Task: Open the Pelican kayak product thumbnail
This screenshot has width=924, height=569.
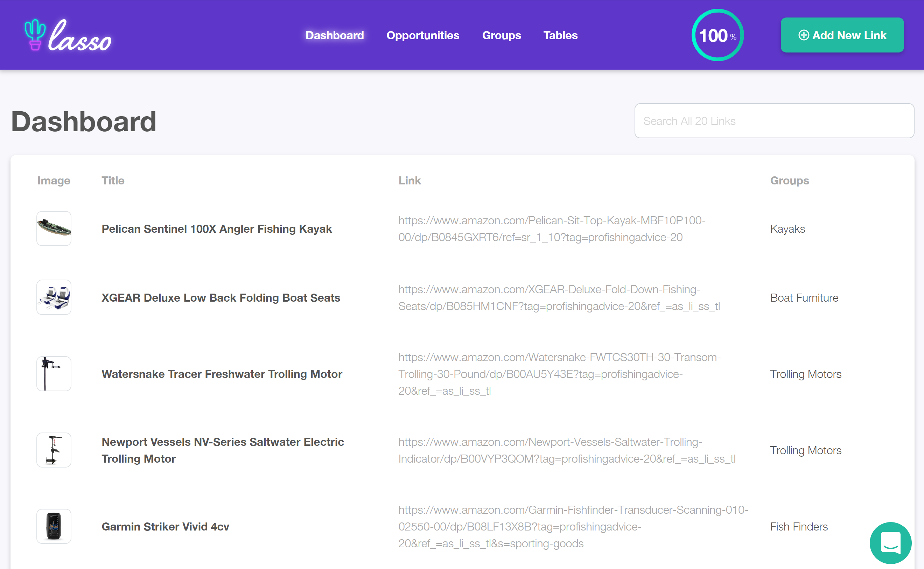Action: pos(54,229)
